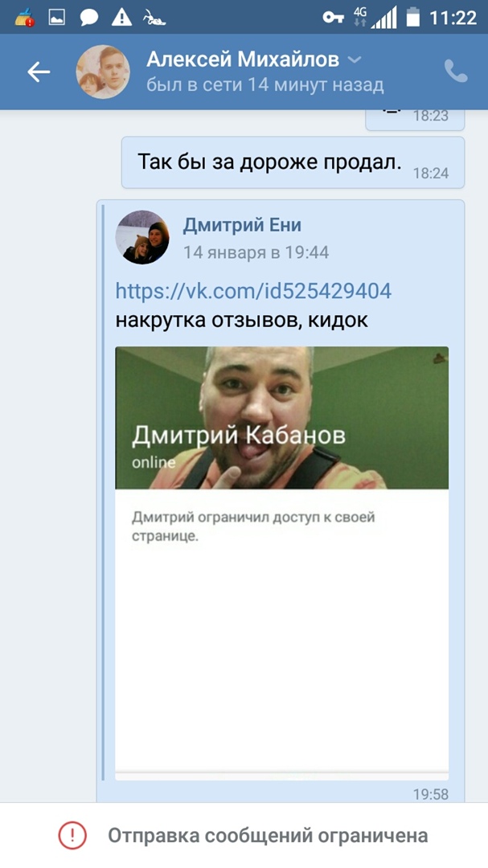Call Алексей Михайлов with phone icon
The image size is (488, 868).
tap(456, 72)
